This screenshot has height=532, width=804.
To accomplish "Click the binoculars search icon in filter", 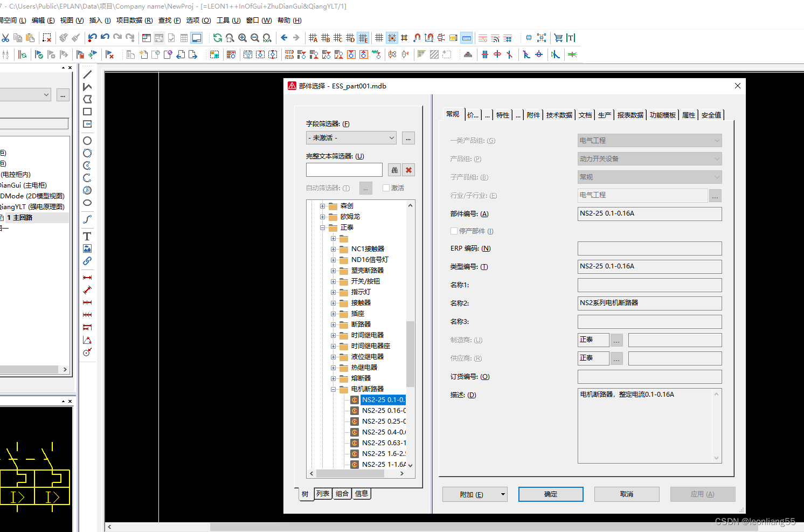I will tap(394, 170).
